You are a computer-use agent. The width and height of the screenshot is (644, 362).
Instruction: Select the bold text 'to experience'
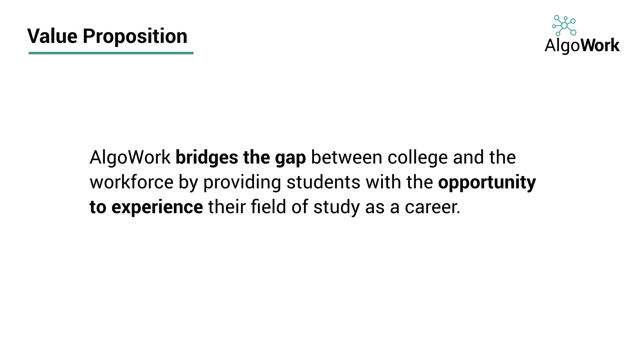[146, 208]
